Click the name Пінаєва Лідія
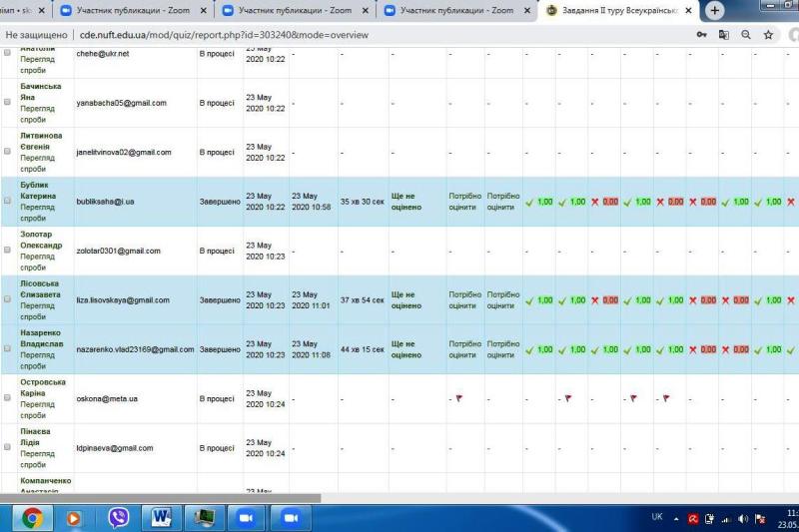799x532 pixels. tap(35, 437)
